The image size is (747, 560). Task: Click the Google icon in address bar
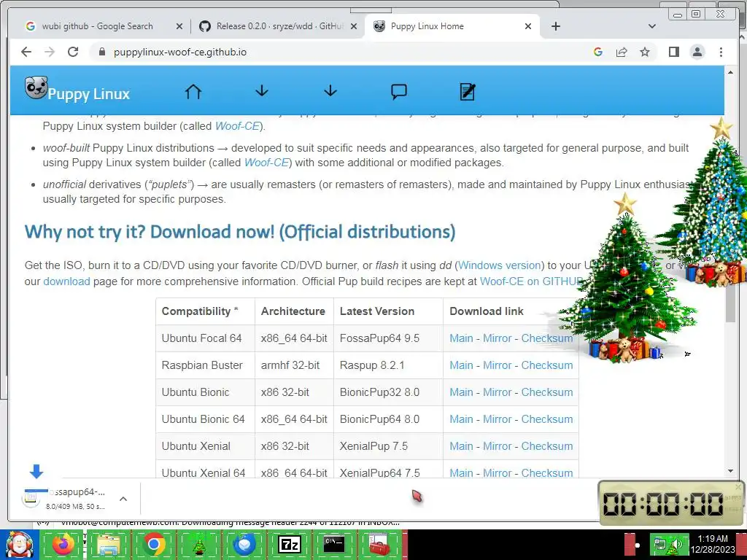click(x=598, y=52)
